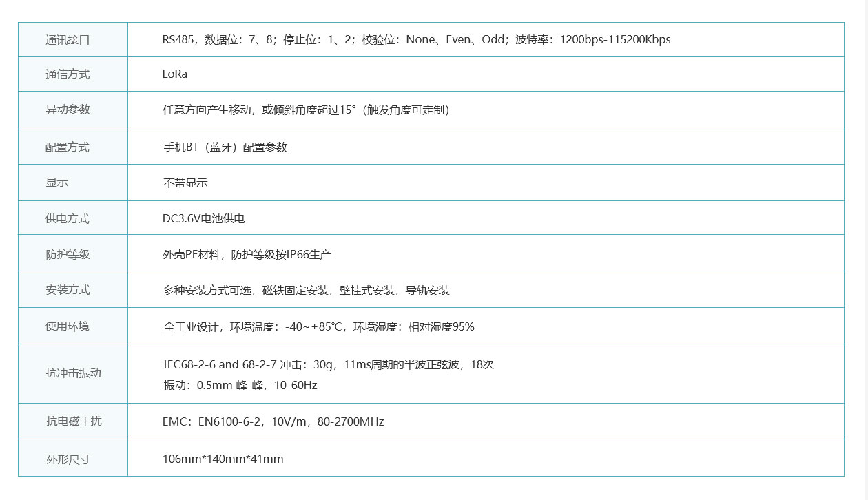868x500 pixels.
Task: Select the 15° tilt angle trigger description
Action: click(x=306, y=110)
